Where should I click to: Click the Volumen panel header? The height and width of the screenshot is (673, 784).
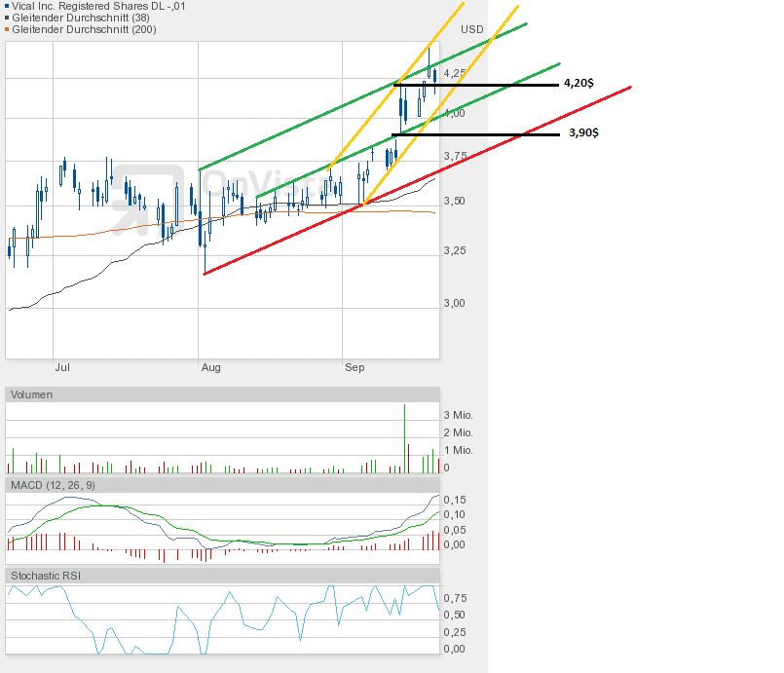222,394
